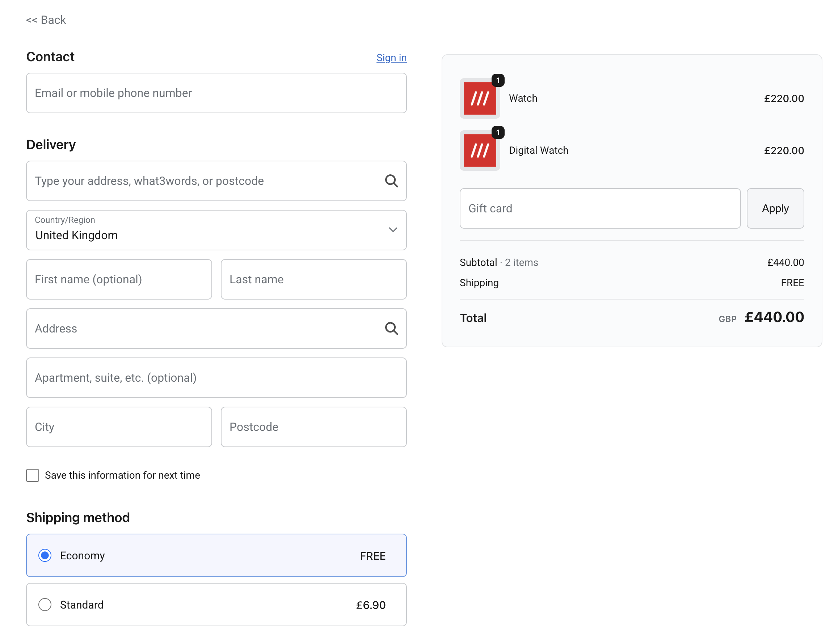Go back using the '<< Back' link
834x644 pixels.
coord(46,20)
